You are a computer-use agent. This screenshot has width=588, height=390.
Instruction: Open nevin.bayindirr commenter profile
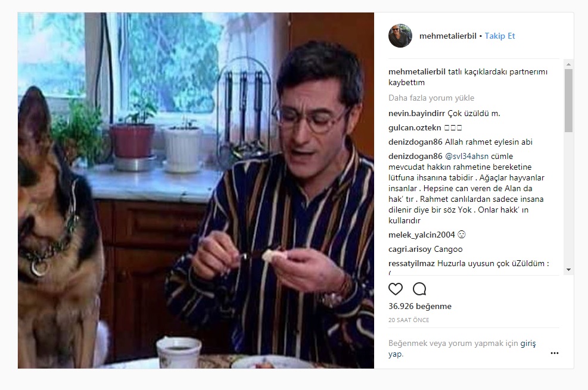point(416,114)
